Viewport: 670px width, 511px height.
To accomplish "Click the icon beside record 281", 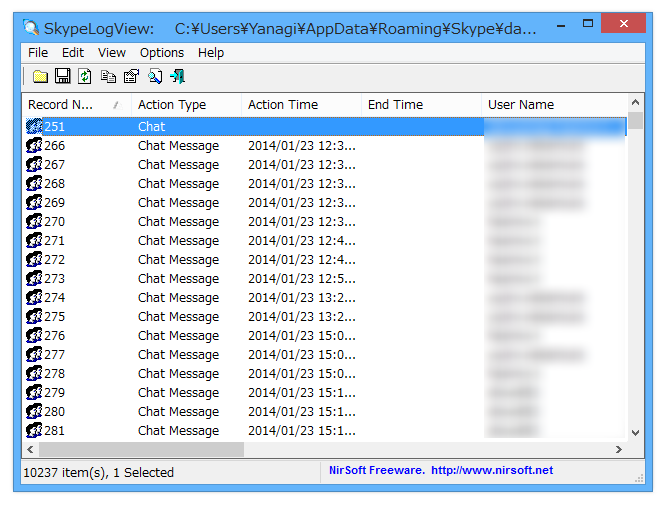I will pyautogui.click(x=34, y=430).
